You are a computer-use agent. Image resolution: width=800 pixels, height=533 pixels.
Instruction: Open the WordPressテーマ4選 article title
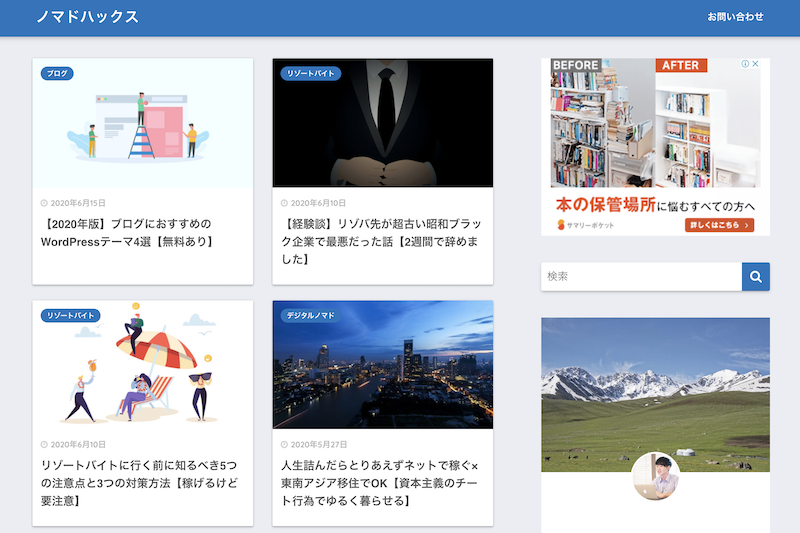pos(127,232)
